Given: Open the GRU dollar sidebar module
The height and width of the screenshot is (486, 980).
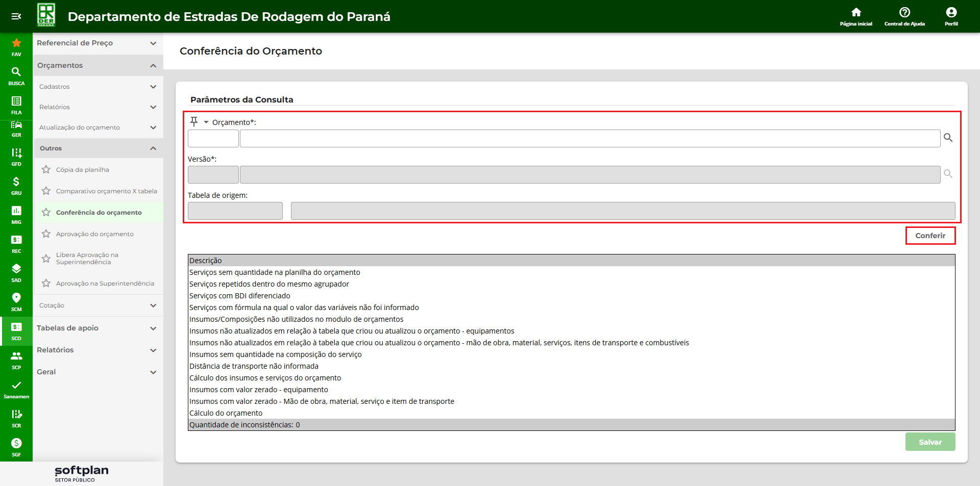Looking at the screenshot, I should [16, 185].
